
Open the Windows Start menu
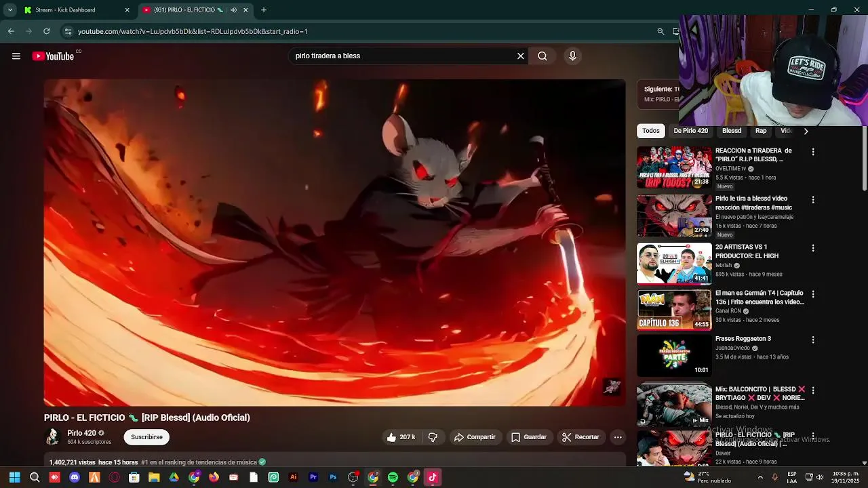(x=14, y=477)
